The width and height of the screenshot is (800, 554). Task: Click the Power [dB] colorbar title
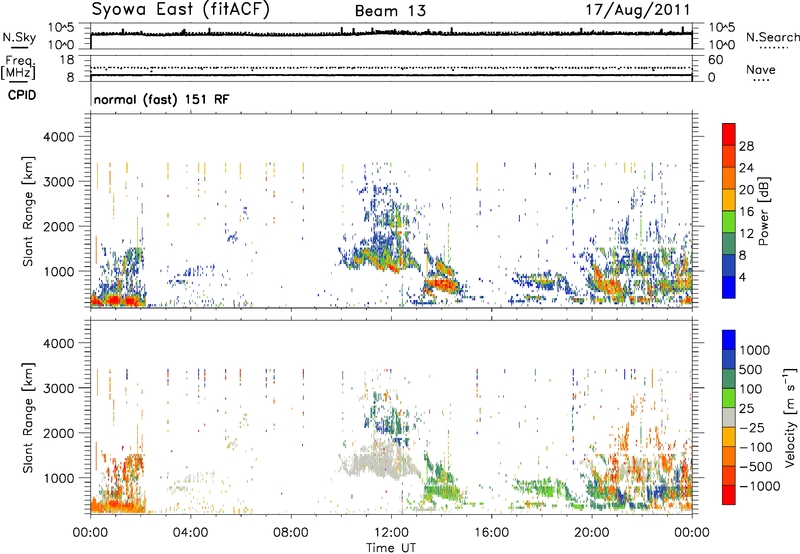(x=764, y=211)
